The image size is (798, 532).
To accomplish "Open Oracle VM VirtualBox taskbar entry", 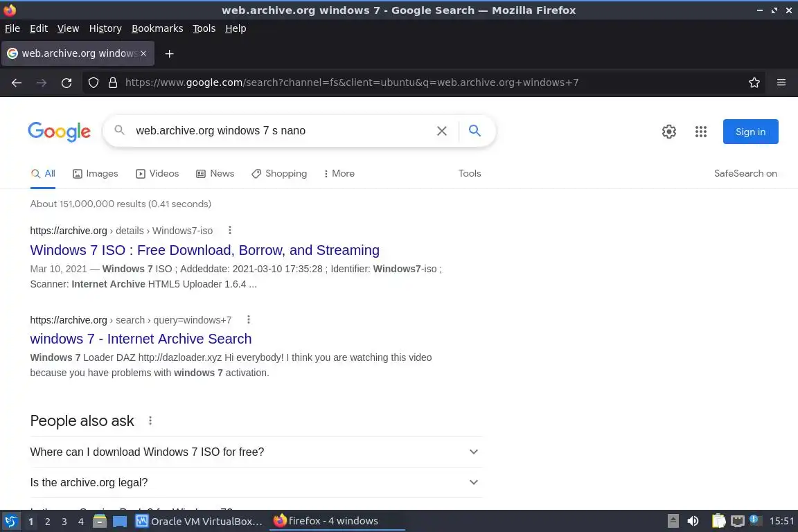I will [199, 522].
